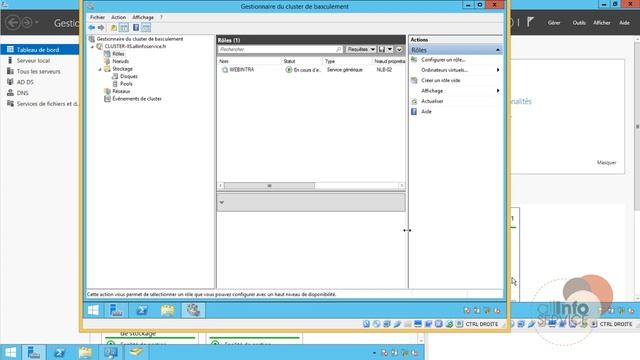The image size is (640, 360).
Task: Collapse the CLUSTER-IIS cluster tree node
Action: point(92,47)
